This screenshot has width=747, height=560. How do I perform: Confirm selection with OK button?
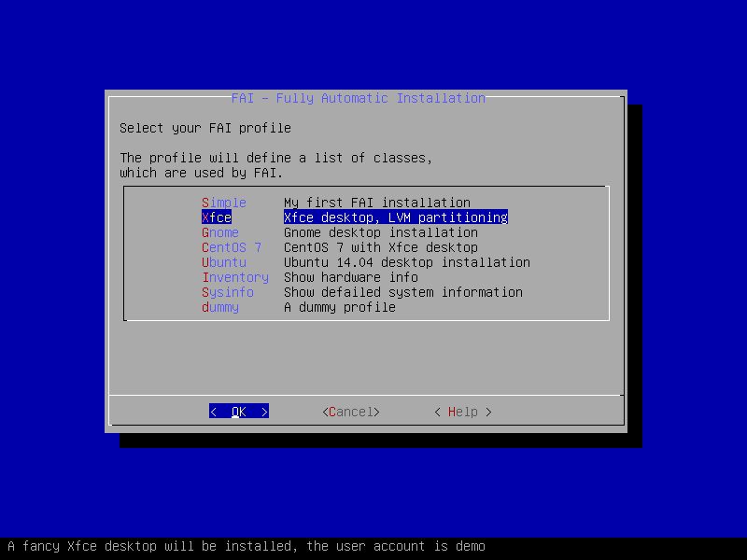coord(239,412)
